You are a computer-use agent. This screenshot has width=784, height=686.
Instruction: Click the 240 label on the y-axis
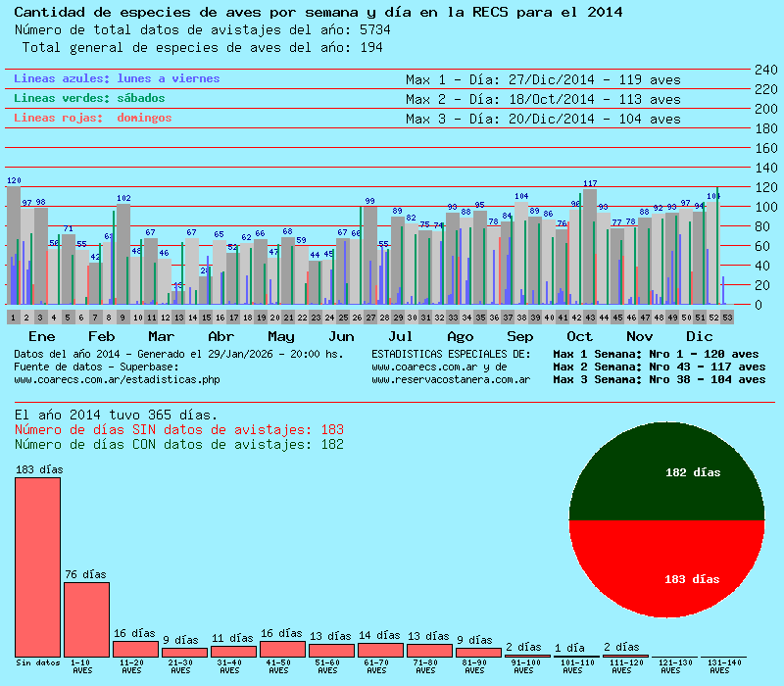click(764, 70)
